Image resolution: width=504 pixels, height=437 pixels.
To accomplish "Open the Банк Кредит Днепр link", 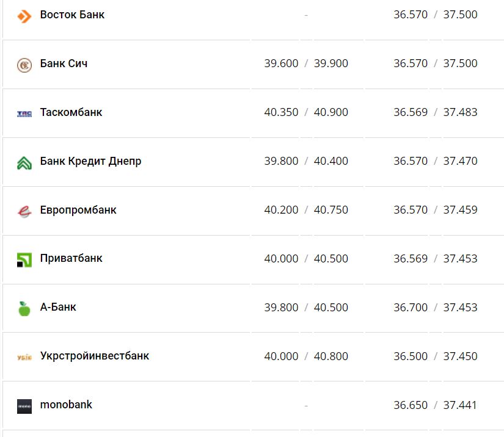I will pos(90,161).
